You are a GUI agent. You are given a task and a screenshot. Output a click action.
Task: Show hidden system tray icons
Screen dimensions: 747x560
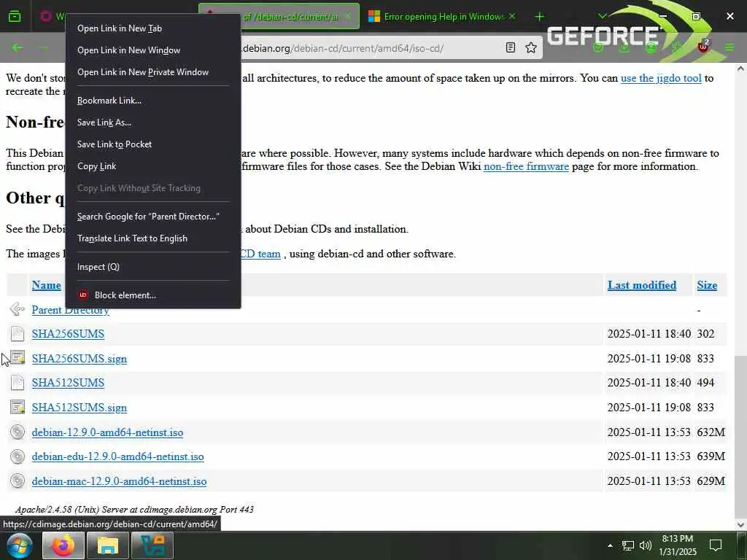click(610, 545)
